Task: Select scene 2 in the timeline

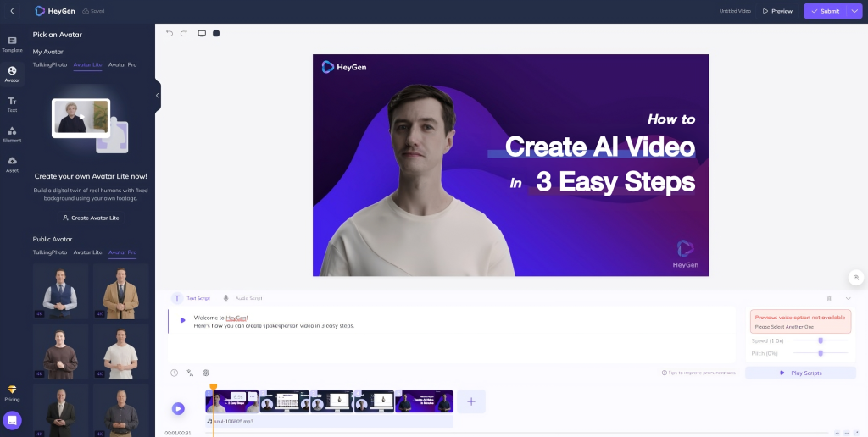Action: point(285,401)
